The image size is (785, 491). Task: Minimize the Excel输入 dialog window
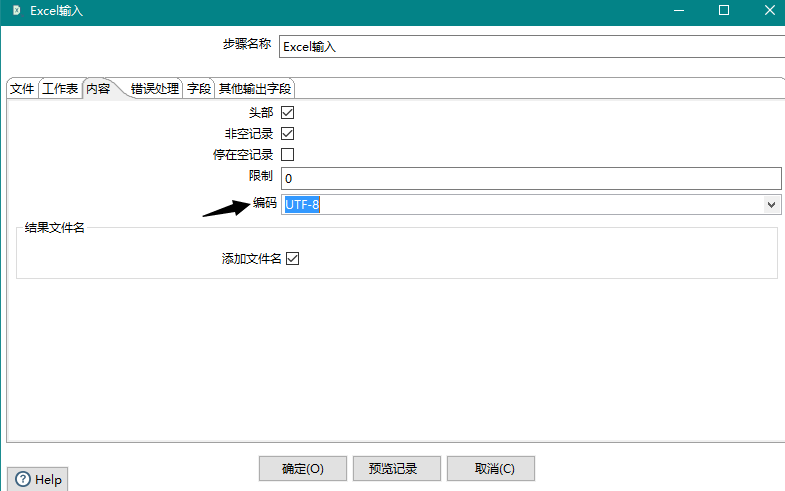679,11
